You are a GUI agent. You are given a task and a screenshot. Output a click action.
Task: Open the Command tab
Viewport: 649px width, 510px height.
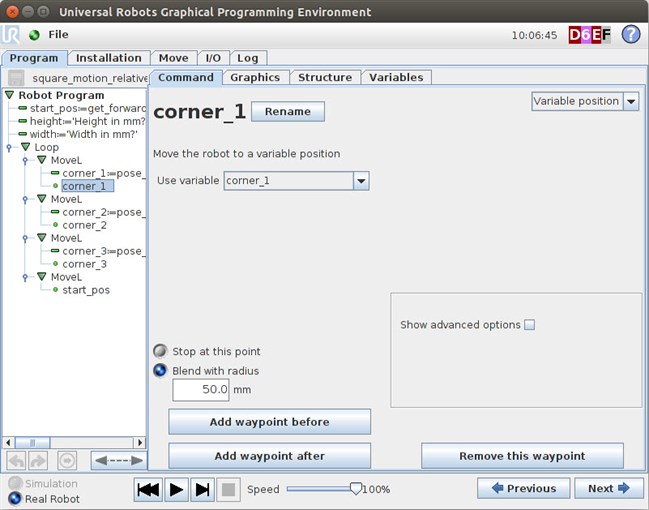[186, 77]
